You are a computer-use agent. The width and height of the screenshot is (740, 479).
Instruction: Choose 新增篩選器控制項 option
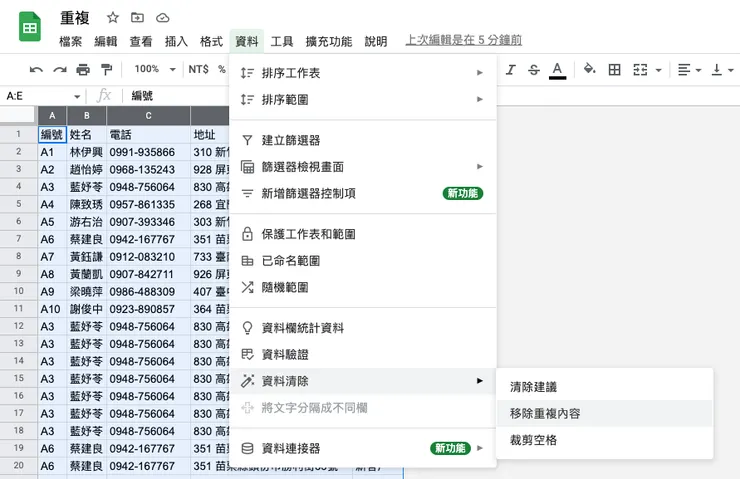click(x=362, y=193)
